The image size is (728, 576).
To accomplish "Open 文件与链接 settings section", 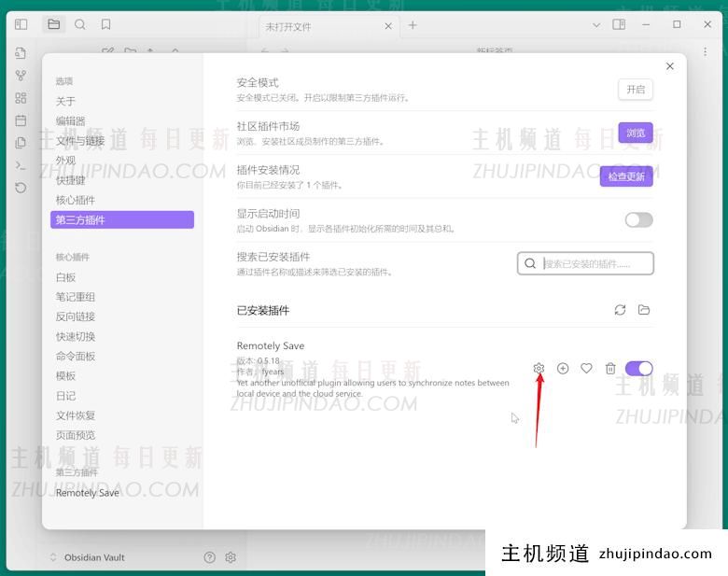I will point(122,141).
